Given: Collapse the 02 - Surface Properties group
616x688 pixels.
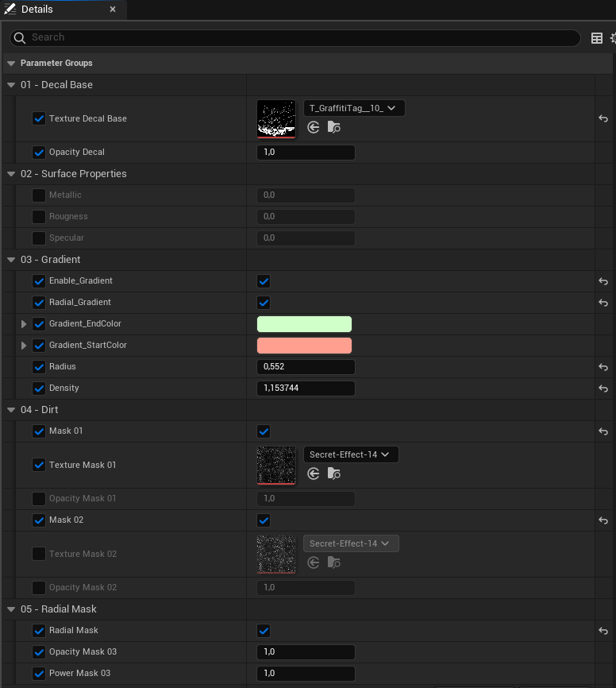Looking at the screenshot, I should (x=11, y=174).
